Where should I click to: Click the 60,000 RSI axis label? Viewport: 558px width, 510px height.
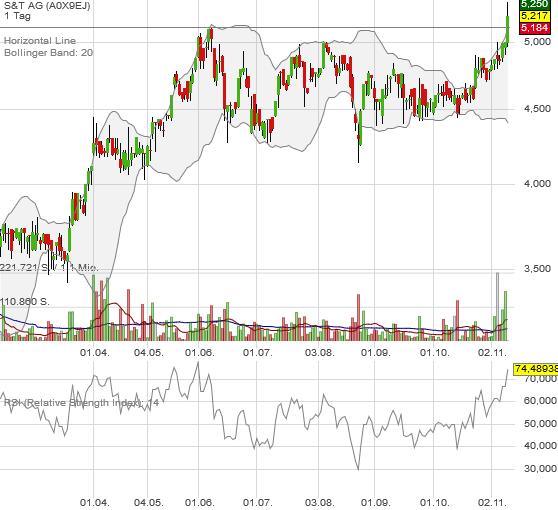point(540,401)
